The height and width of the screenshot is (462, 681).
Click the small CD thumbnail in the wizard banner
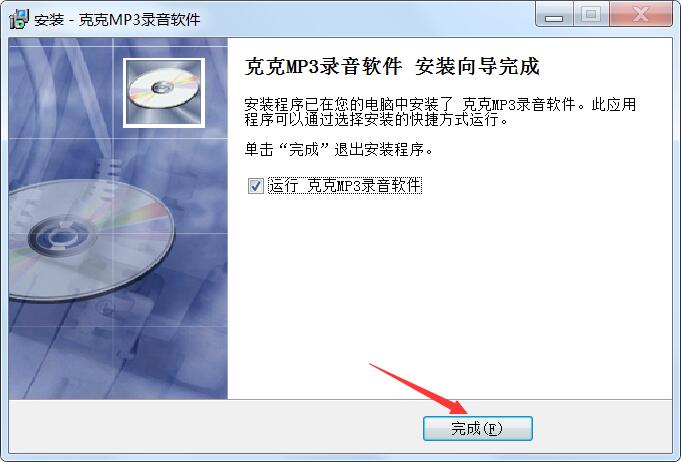164,93
